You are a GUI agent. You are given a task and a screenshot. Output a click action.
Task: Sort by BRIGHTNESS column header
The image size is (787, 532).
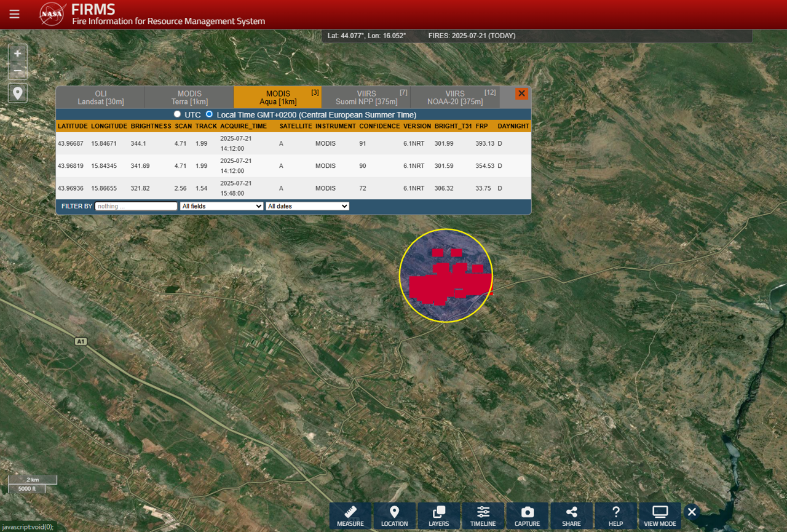[151, 126]
